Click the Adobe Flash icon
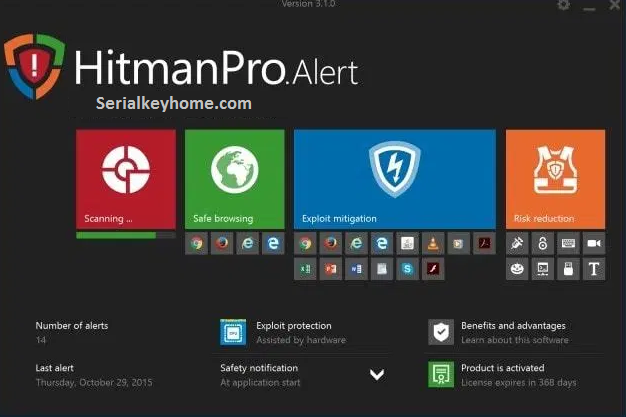The height and width of the screenshot is (417, 626). coord(433,269)
